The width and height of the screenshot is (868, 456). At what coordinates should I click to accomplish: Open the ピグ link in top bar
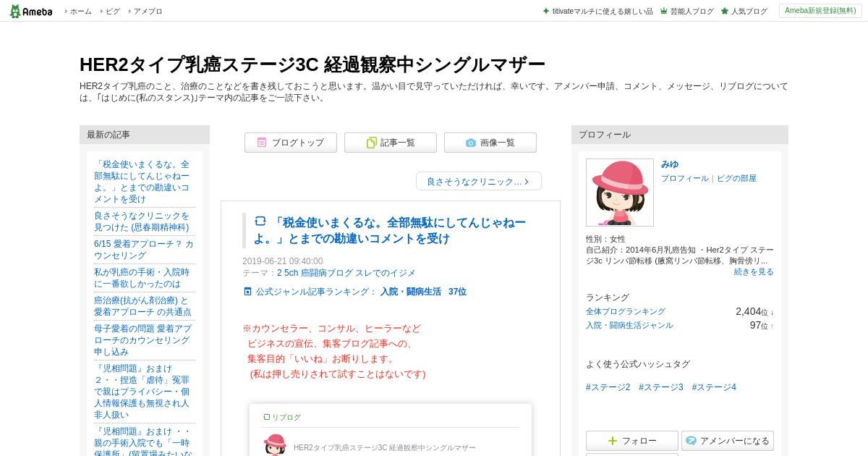pyautogui.click(x=113, y=11)
